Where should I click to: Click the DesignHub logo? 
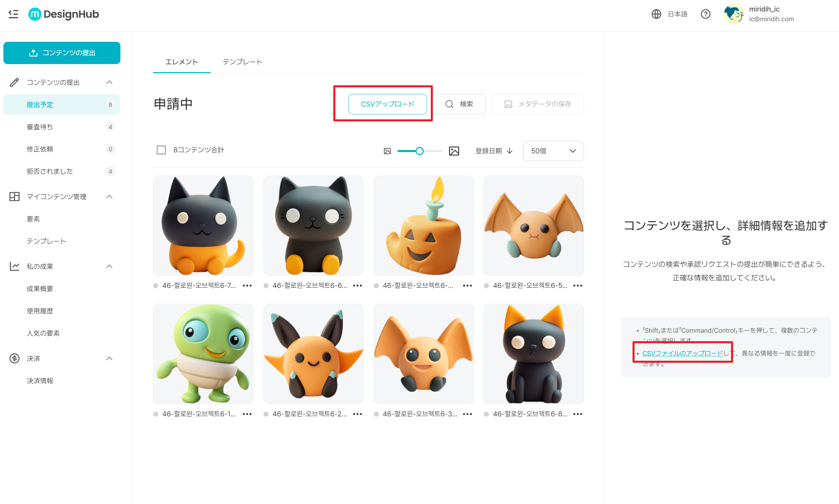point(62,14)
